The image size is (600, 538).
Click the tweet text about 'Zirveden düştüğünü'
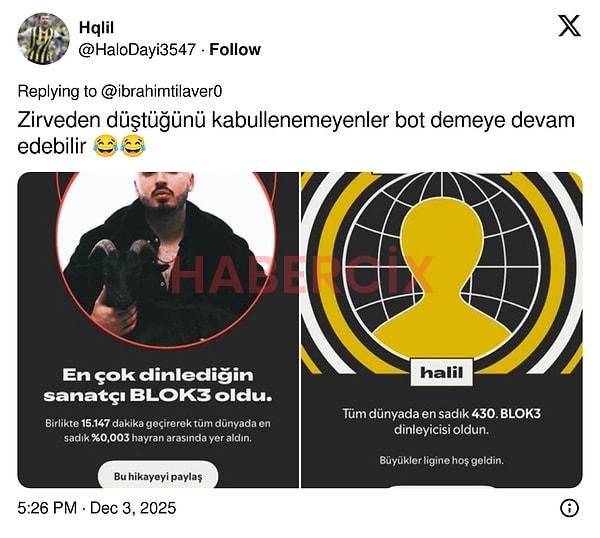[x=296, y=133]
